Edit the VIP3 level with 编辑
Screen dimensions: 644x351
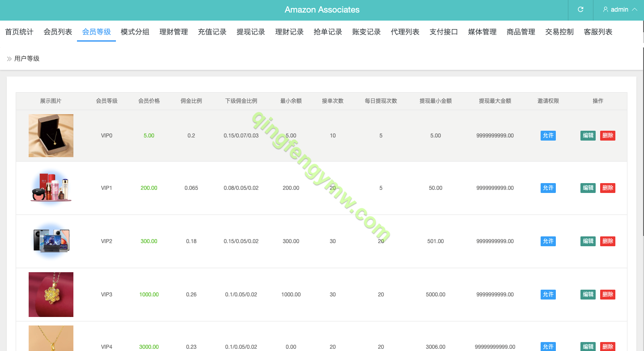click(x=588, y=295)
